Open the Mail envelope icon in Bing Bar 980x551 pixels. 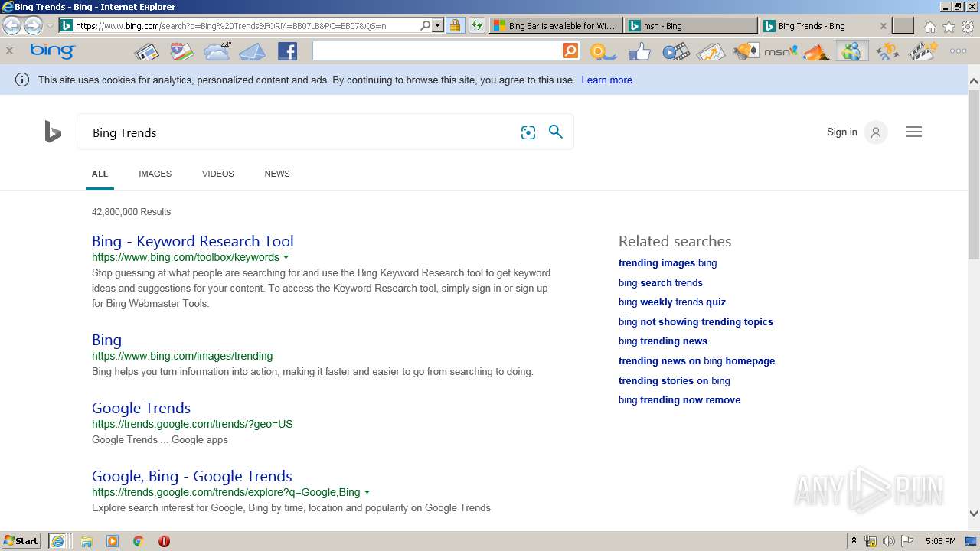tap(252, 52)
